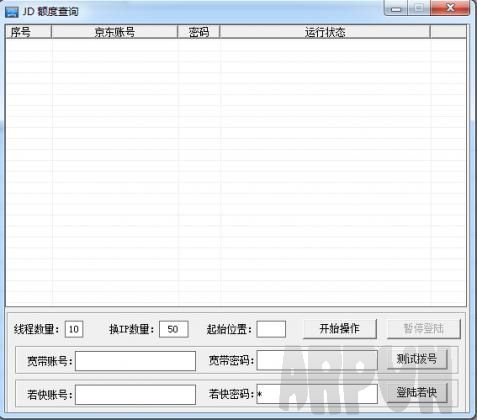Focus the 起始位置 input field
477x420 pixels.
coord(271,329)
